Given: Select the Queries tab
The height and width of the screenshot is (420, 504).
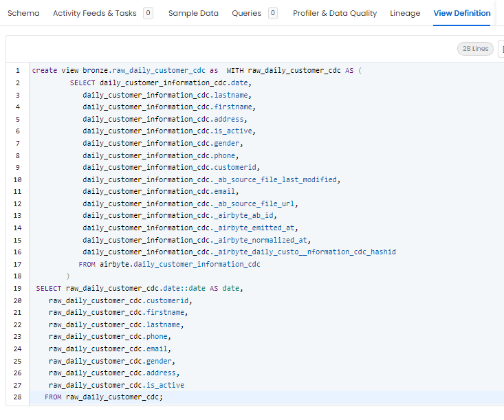Looking at the screenshot, I should [x=247, y=13].
